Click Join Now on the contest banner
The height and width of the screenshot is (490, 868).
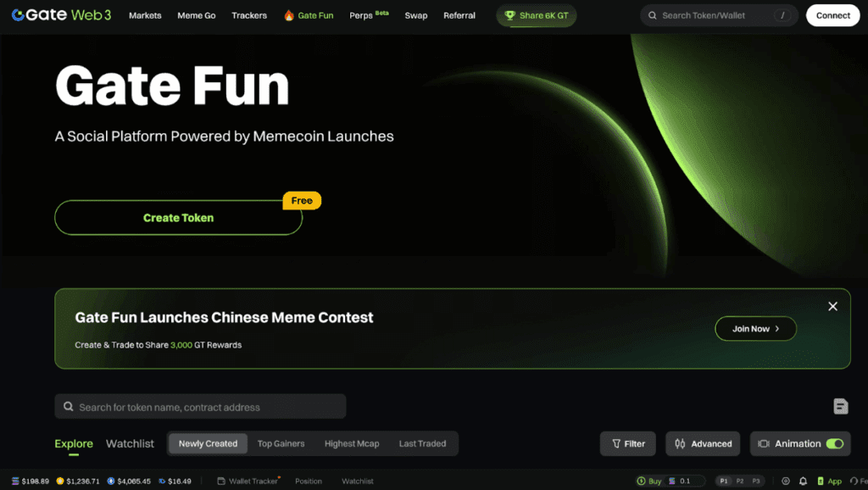pyautogui.click(x=755, y=328)
